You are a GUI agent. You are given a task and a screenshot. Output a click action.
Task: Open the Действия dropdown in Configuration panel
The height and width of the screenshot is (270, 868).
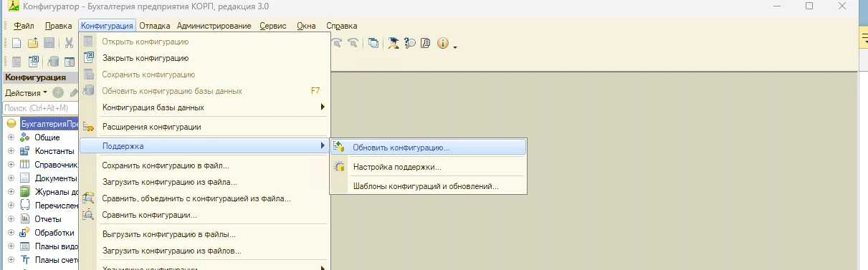point(26,93)
